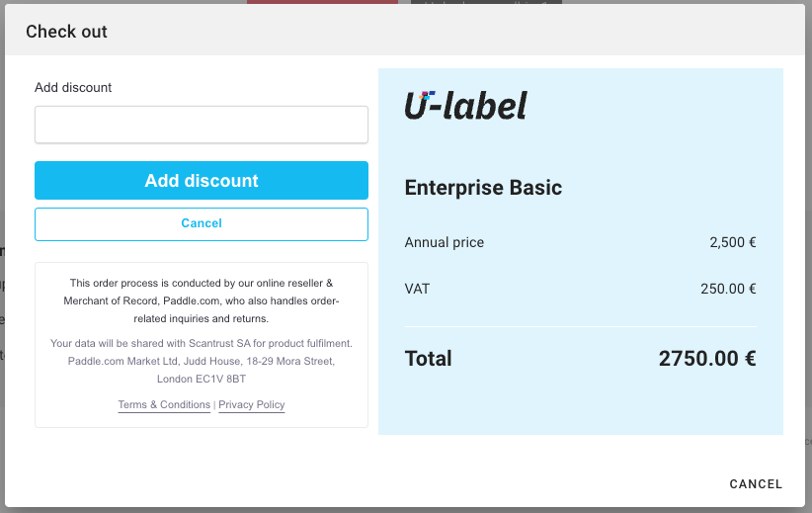Click the 250.00 € VAT amount
Screen dimensions: 812x513
pyautogui.click(x=726, y=290)
